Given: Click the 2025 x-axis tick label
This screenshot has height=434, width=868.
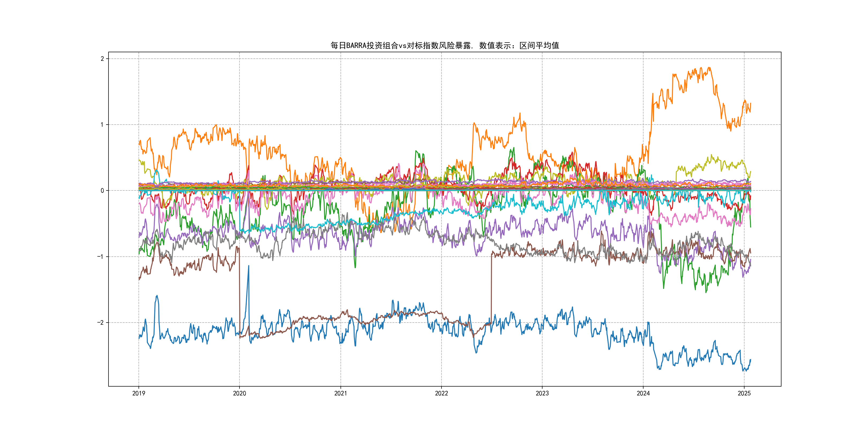Looking at the screenshot, I should point(744,393).
